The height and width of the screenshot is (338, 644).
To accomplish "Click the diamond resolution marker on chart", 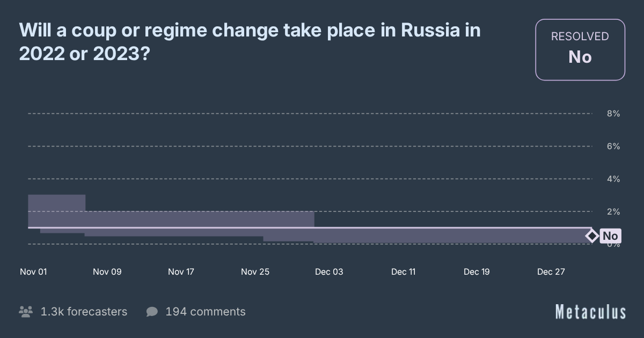I will [592, 236].
